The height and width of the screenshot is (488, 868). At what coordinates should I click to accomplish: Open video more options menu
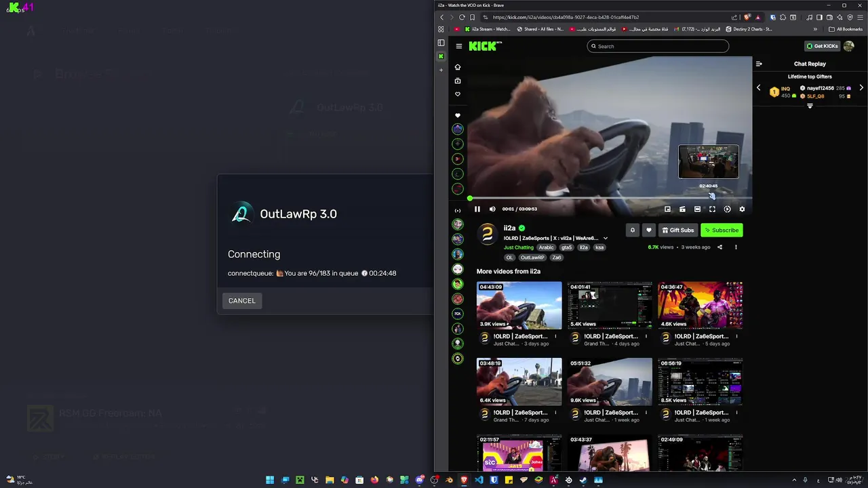coord(736,247)
